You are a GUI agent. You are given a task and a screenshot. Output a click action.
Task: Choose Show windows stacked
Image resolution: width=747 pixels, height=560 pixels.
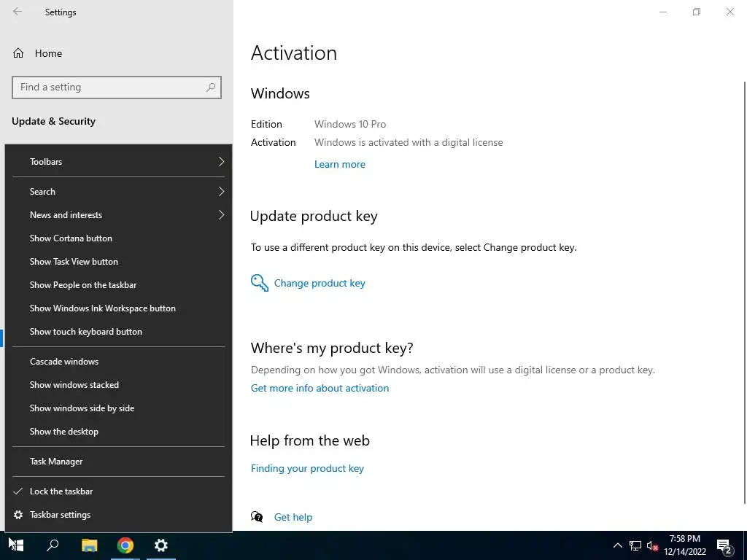tap(118, 385)
